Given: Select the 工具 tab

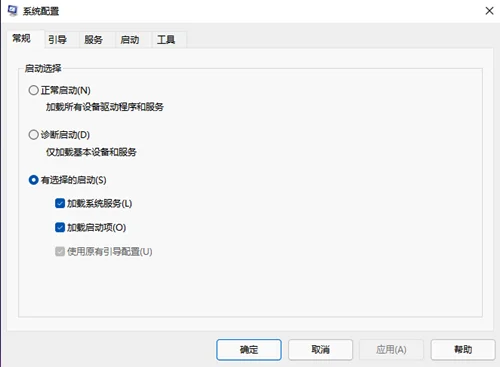Looking at the screenshot, I should pyautogui.click(x=166, y=40).
